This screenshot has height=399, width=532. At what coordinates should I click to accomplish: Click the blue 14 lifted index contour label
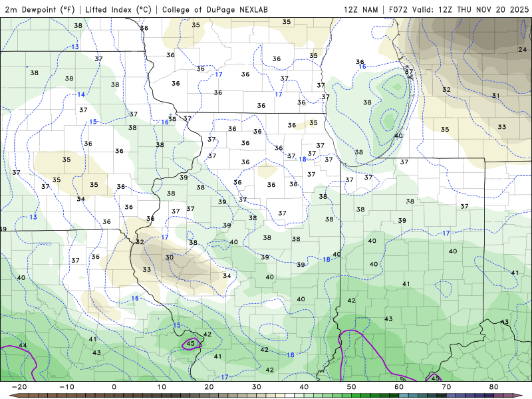(x=81, y=94)
